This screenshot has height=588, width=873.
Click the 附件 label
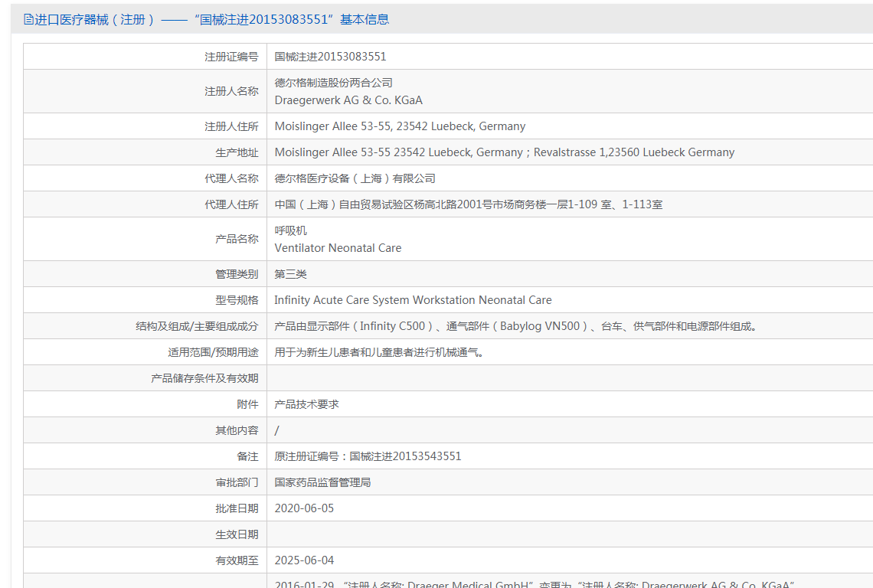tap(247, 405)
